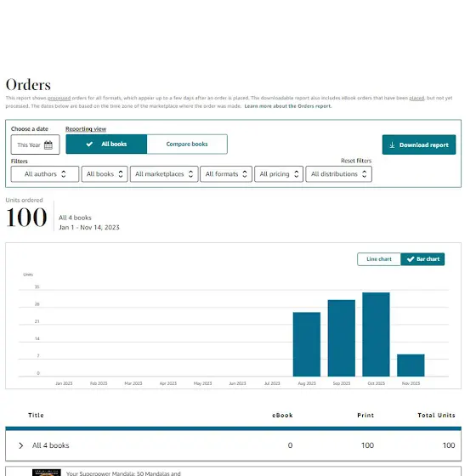Select the All books reporting view
The height and width of the screenshot is (476, 476).
(x=106, y=144)
